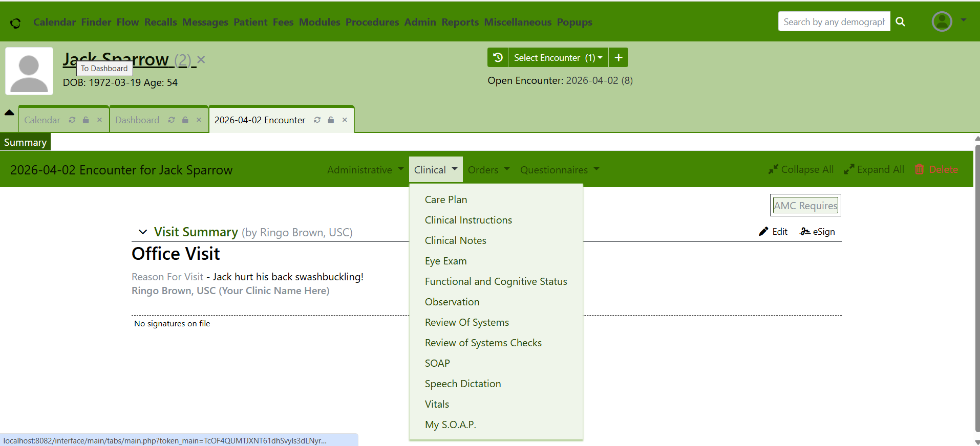Click Expand All in encounter header
The height and width of the screenshot is (446, 980).
pyautogui.click(x=874, y=169)
